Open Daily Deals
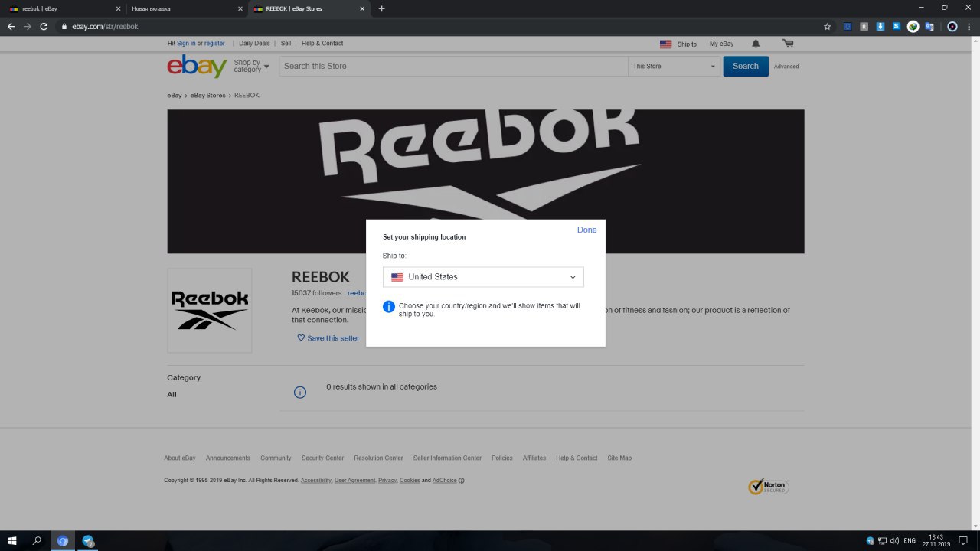The width and height of the screenshot is (980, 551). 254,44
